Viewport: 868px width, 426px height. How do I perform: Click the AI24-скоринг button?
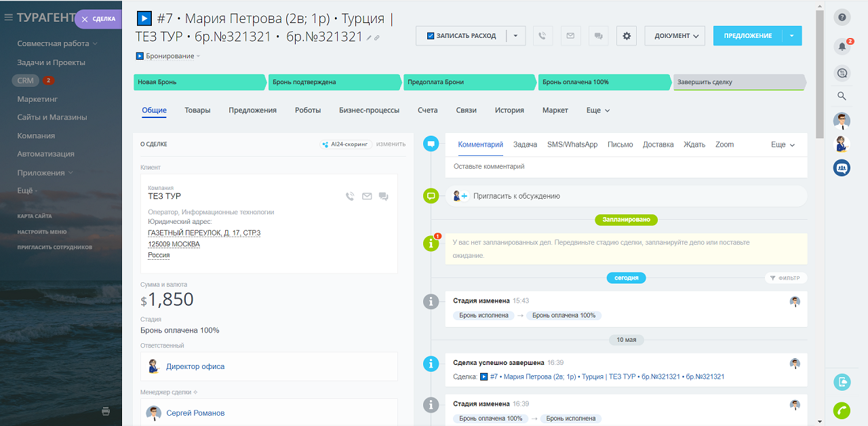pyautogui.click(x=346, y=144)
